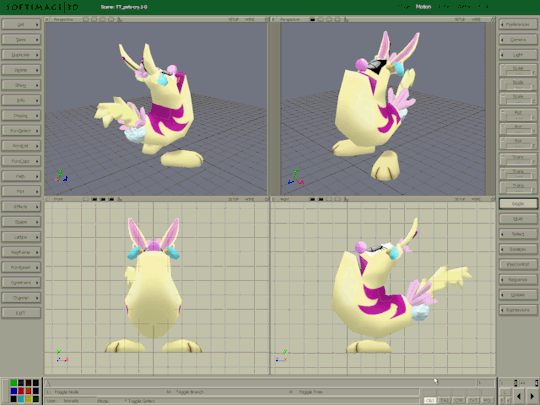Screen dimensions: 540x405
Task: Switch to the Matter module
Action: (465, 7)
